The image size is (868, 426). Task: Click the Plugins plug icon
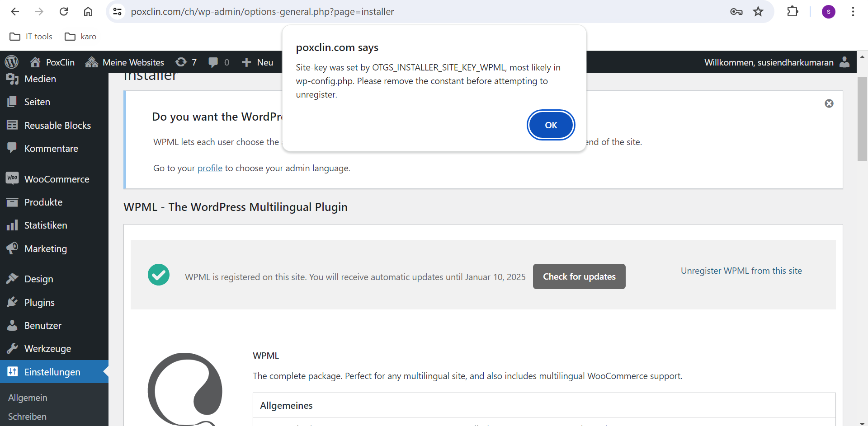12,302
